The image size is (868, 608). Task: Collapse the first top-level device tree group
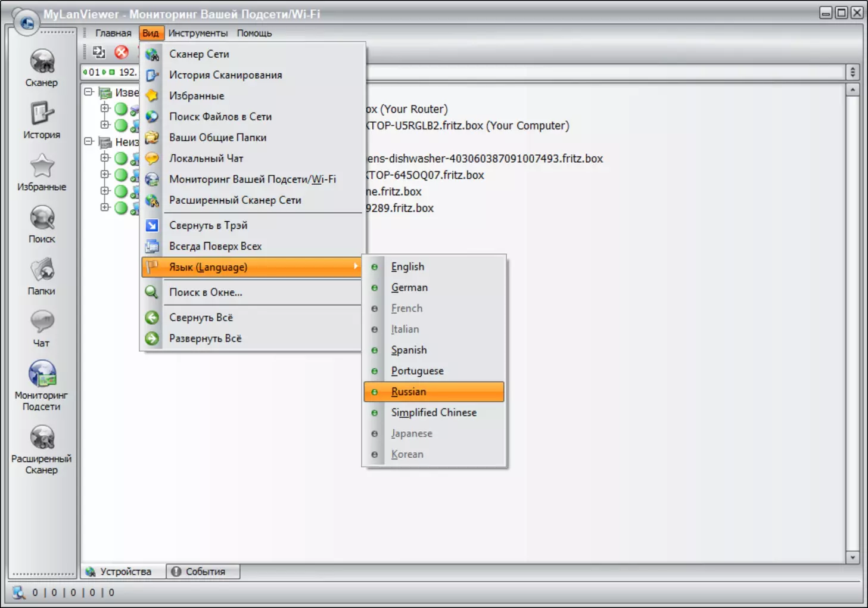[x=89, y=92]
